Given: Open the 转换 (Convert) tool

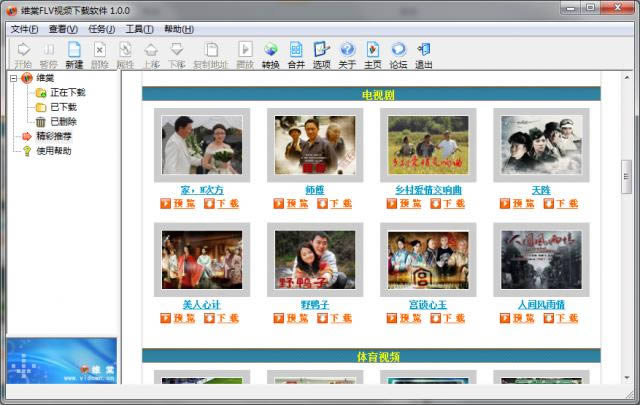Looking at the screenshot, I should coord(270,55).
